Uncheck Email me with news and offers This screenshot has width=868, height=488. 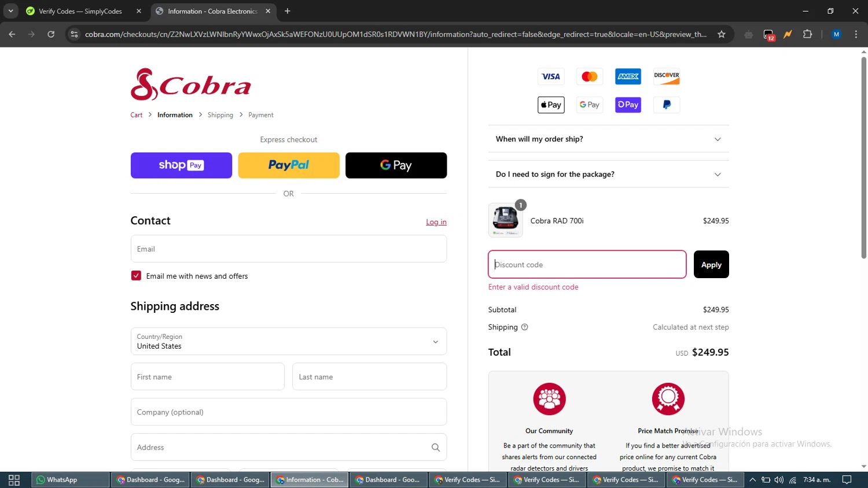[x=136, y=276]
